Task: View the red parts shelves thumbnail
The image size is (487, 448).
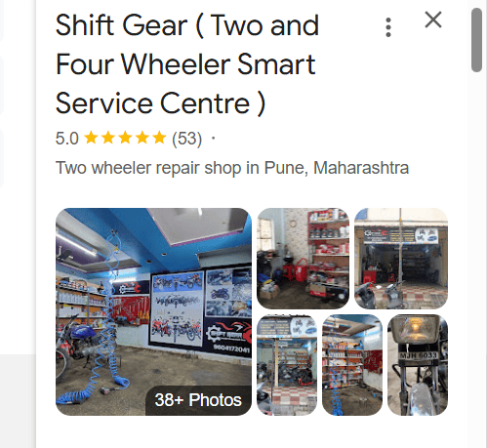Action: (x=303, y=259)
